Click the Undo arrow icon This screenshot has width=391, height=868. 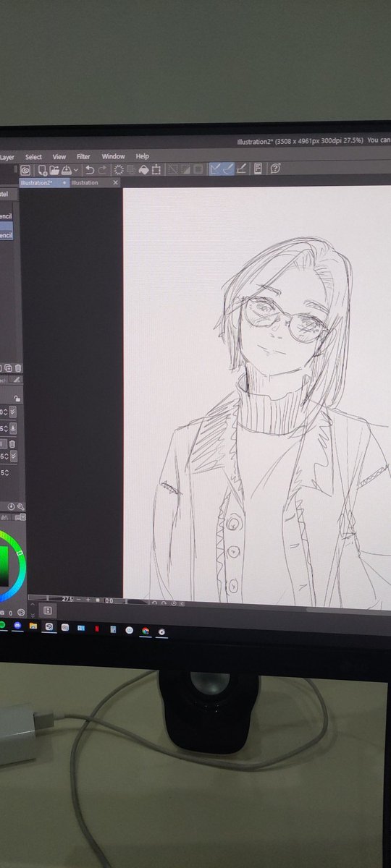[90, 169]
